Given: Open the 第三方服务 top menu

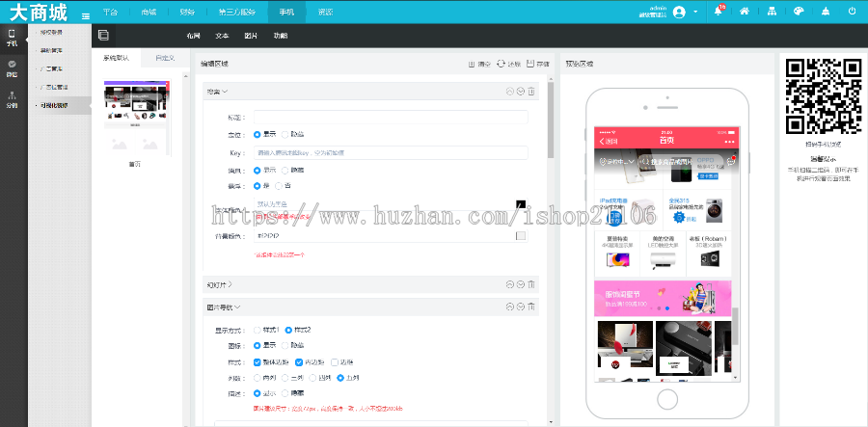Looking at the screenshot, I should point(237,12).
